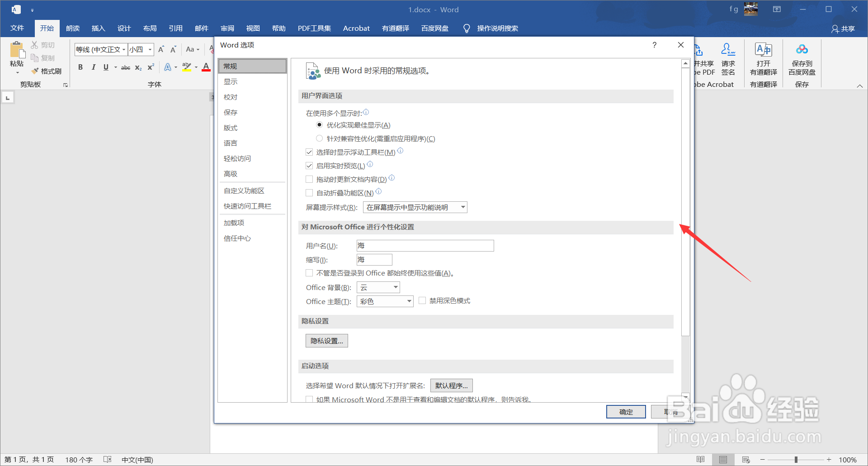This screenshot has height=466, width=868.
Task: Click the Share person icon
Action: pyautogui.click(x=835, y=29)
